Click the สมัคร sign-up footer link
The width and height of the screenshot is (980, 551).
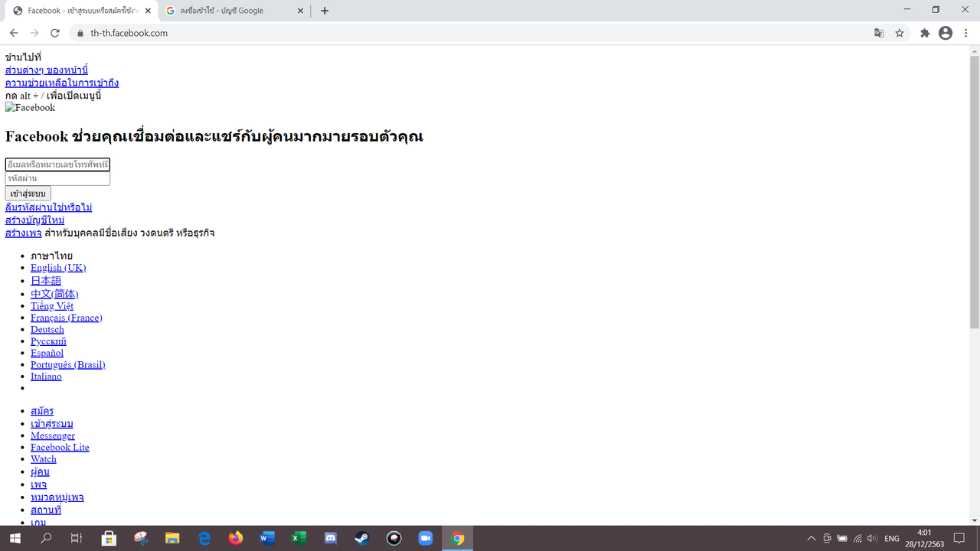point(42,411)
